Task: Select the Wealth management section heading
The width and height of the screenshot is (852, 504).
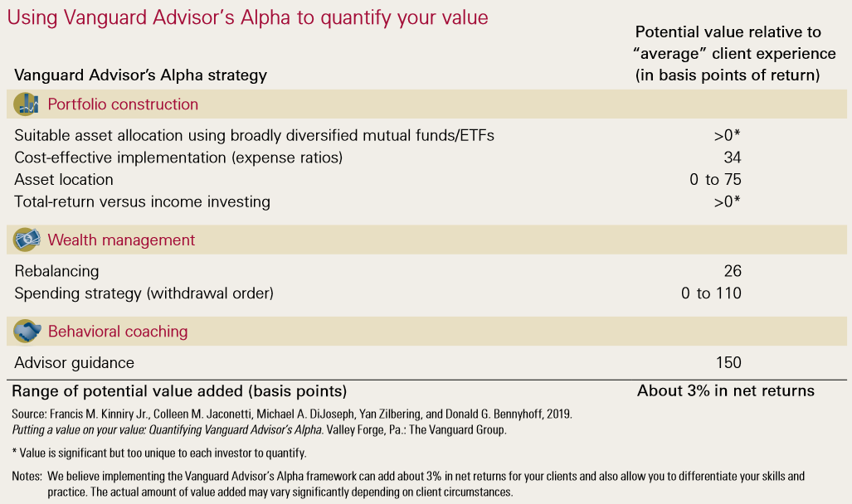Action: tap(121, 240)
